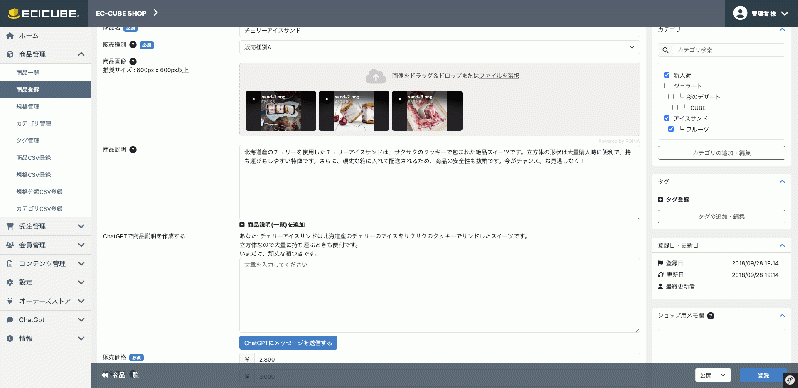798x388 pixels.
Task: Collapse the shop memo panel chevron
Action: pos(782,316)
